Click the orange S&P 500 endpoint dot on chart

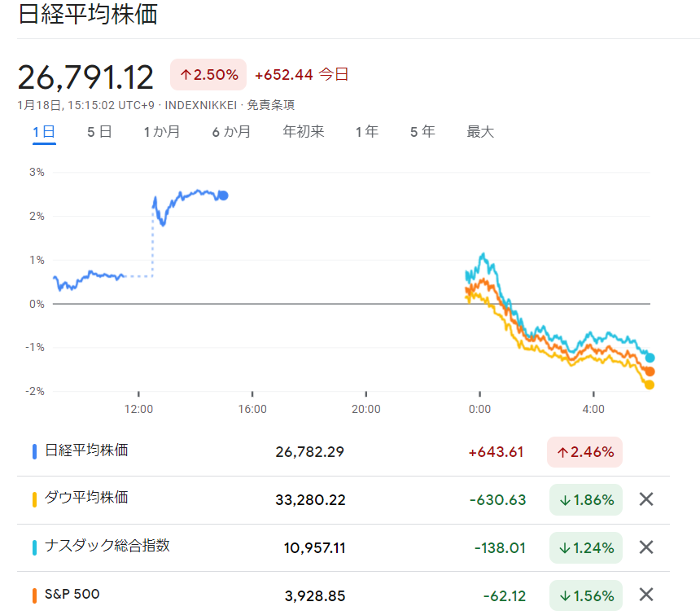coord(650,371)
